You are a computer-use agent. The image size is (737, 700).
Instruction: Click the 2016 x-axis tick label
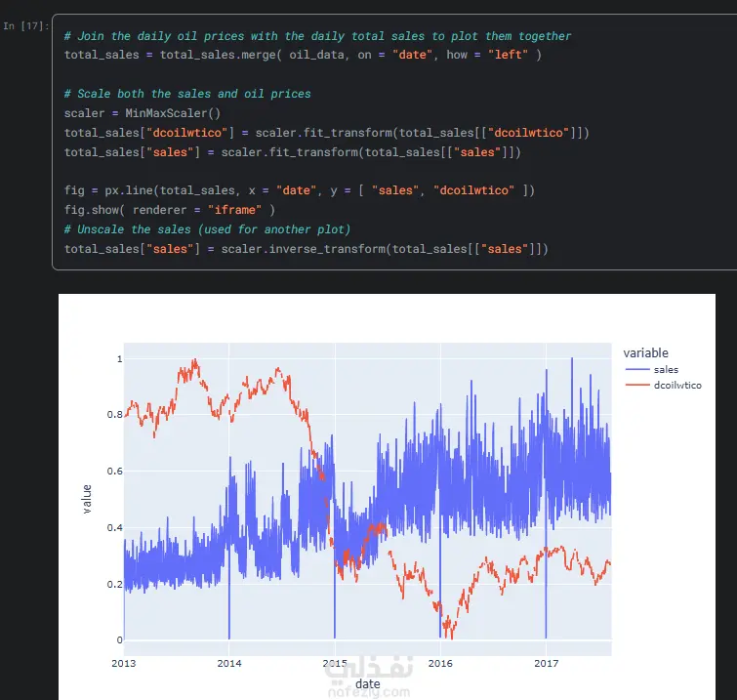coord(440,663)
